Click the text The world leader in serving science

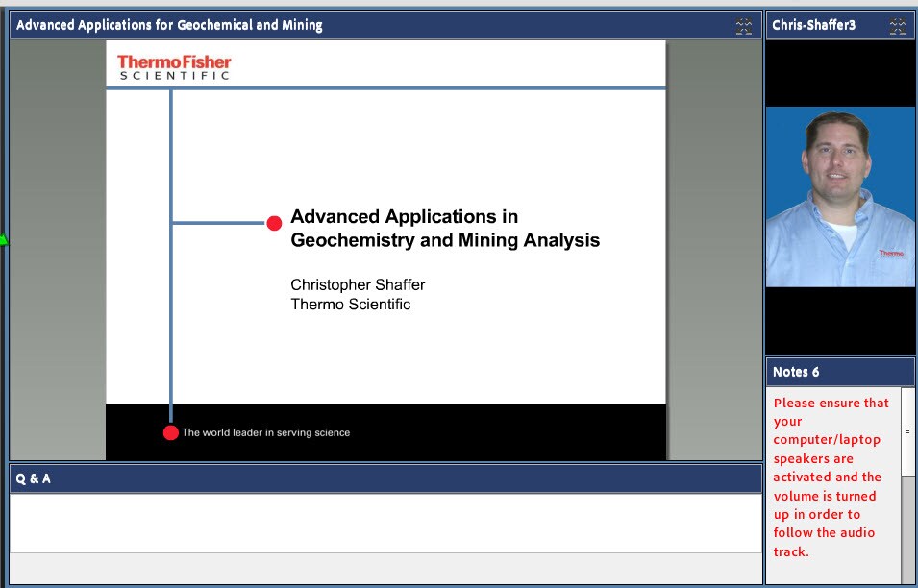click(265, 432)
